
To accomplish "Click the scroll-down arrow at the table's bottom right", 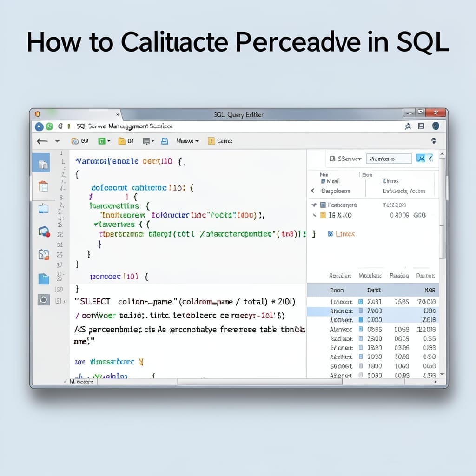I will pyautogui.click(x=443, y=374).
